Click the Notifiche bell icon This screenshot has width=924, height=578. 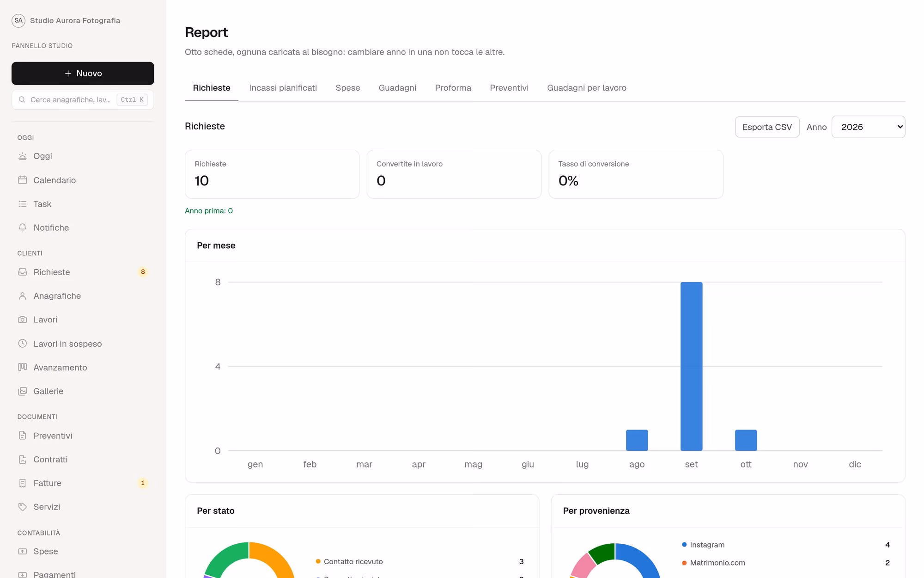22,228
